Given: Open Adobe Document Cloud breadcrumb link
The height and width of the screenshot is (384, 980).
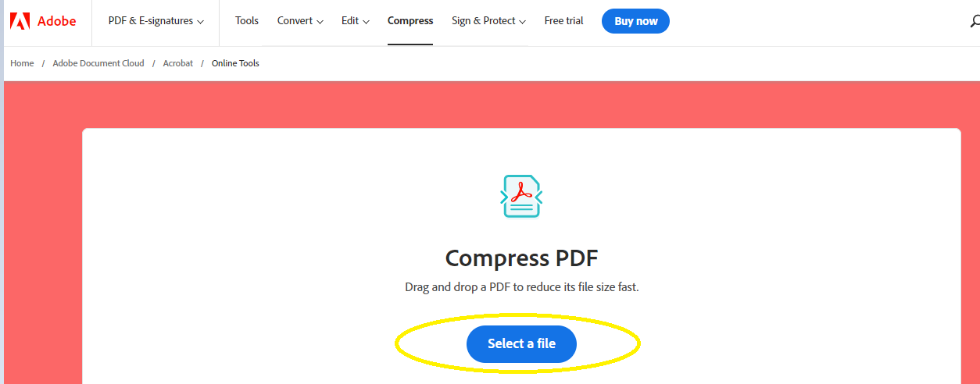Looking at the screenshot, I should 98,63.
